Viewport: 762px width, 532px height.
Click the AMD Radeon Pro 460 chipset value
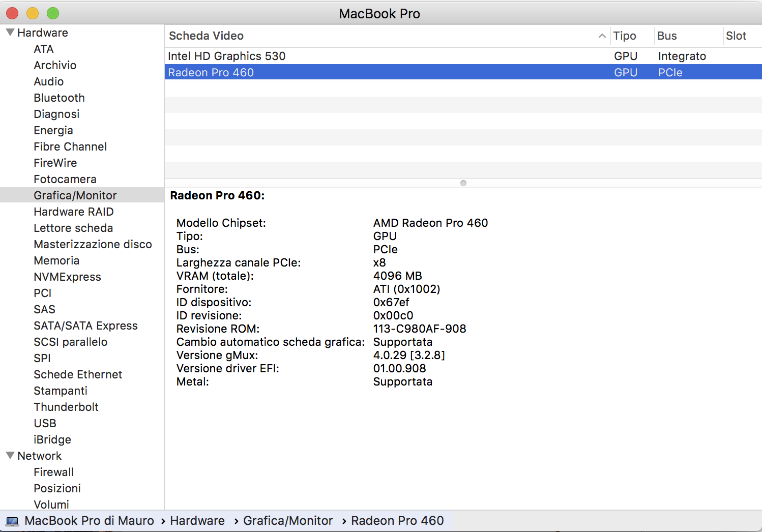pos(430,223)
